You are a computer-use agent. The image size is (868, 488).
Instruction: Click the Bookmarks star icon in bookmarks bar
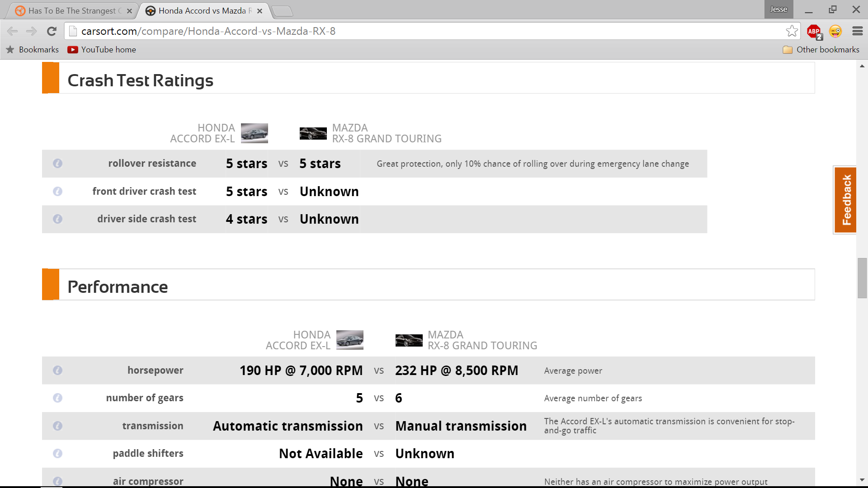[10, 50]
